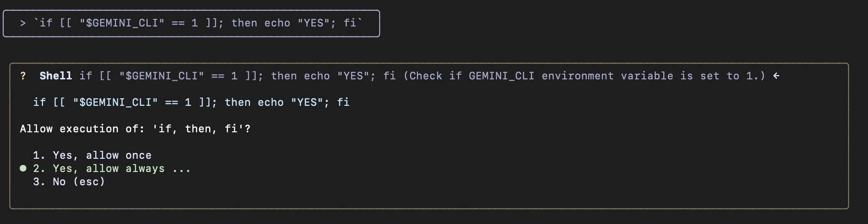Image resolution: width=868 pixels, height=224 pixels.
Task: Click the word "echo" in the preview line
Action: pyautogui.click(x=270, y=103)
